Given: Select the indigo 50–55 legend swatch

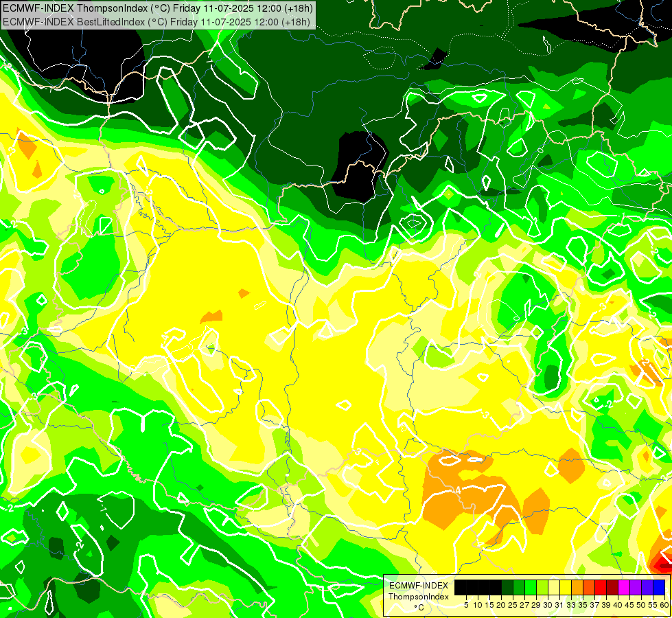Looking at the screenshot, I should pos(647,587).
